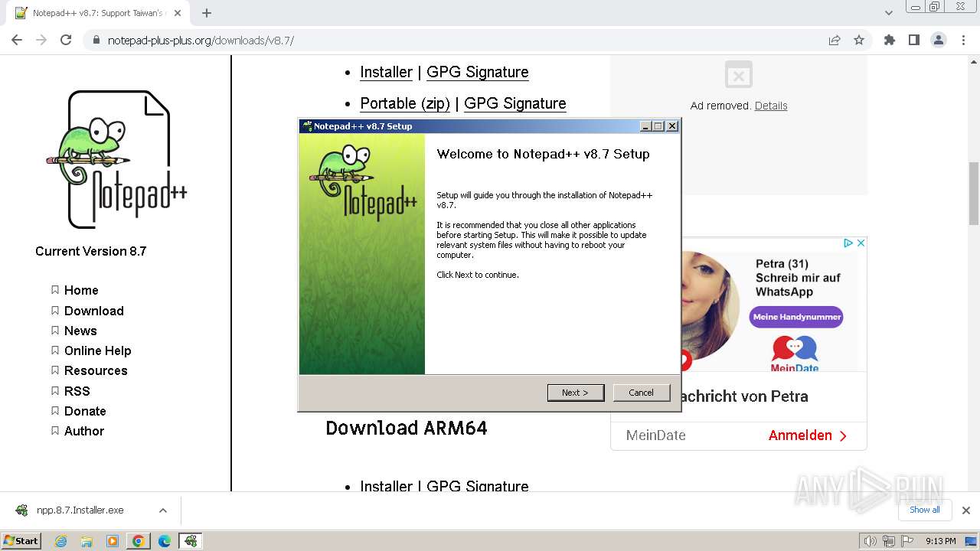Go back with the browser back arrow
This screenshot has width=980, height=551.
click(x=17, y=40)
